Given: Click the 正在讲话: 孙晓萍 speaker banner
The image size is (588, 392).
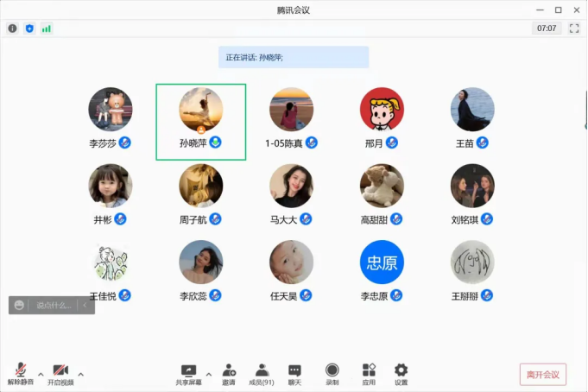Looking at the screenshot, I should (x=294, y=57).
